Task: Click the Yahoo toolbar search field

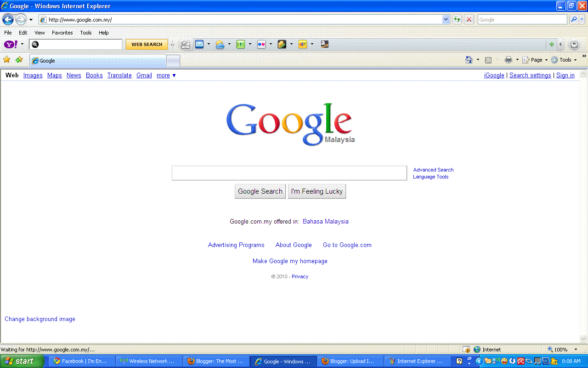Action: click(x=76, y=45)
